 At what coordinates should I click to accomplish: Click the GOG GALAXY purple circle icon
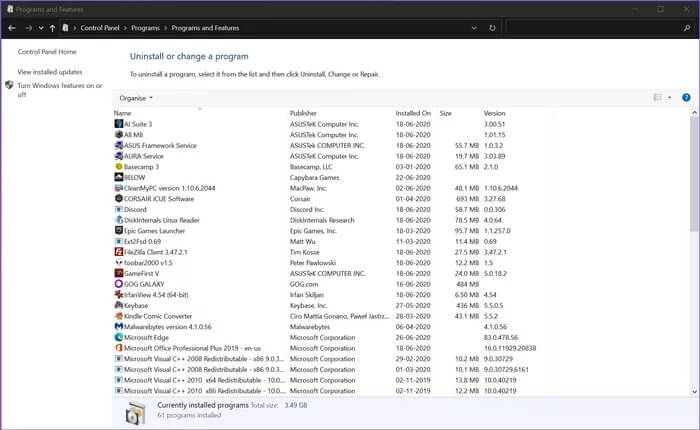118,284
